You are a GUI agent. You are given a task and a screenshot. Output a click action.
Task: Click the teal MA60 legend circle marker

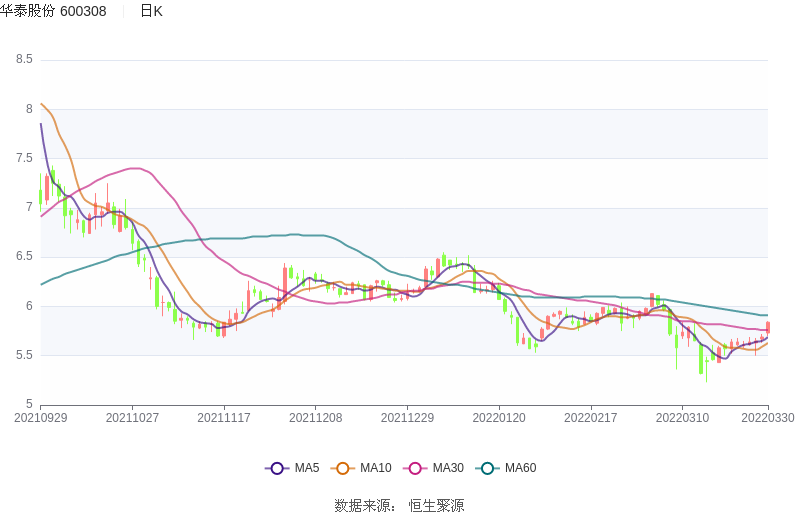pos(487,468)
